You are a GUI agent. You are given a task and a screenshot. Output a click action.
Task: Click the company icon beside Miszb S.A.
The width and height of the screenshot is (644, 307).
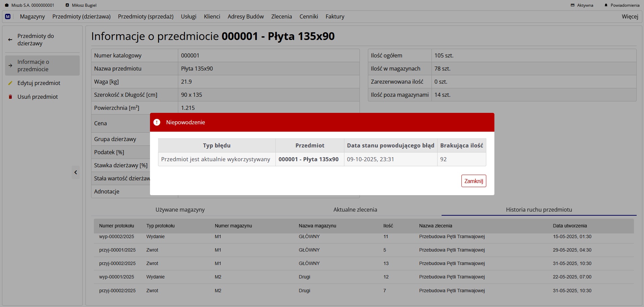coord(7,5)
